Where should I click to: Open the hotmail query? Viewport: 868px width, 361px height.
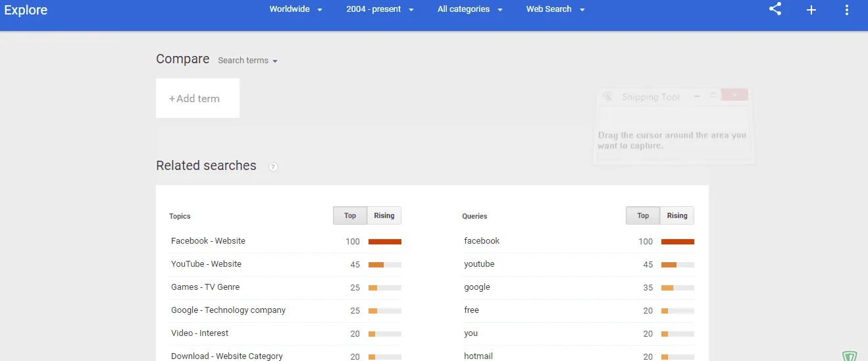478,356
